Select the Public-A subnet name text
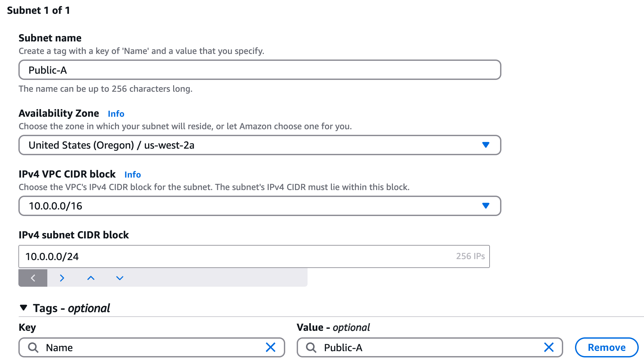The image size is (644, 363). point(48,70)
